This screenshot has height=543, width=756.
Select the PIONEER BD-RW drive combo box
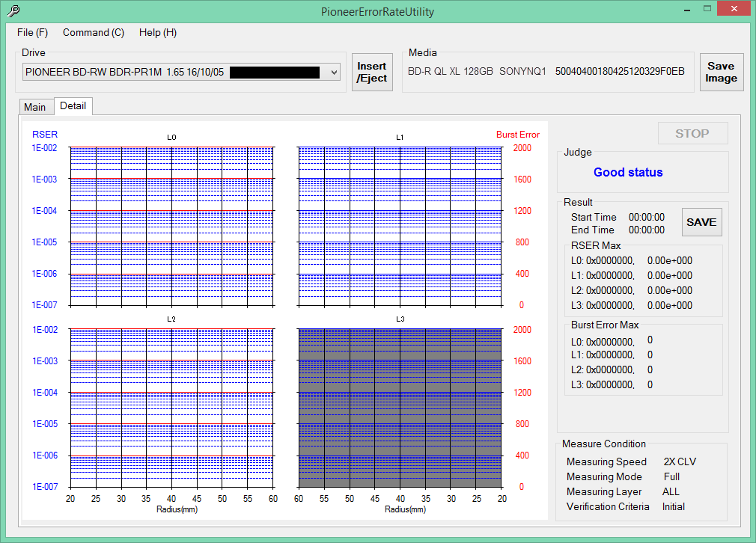pos(181,73)
